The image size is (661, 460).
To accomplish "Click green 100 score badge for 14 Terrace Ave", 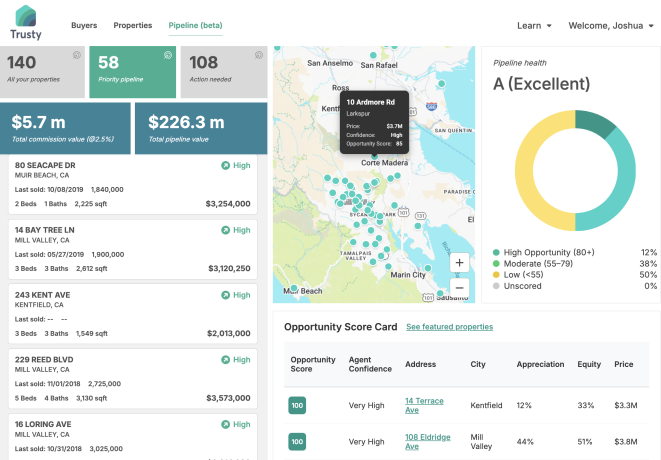I will (297, 405).
